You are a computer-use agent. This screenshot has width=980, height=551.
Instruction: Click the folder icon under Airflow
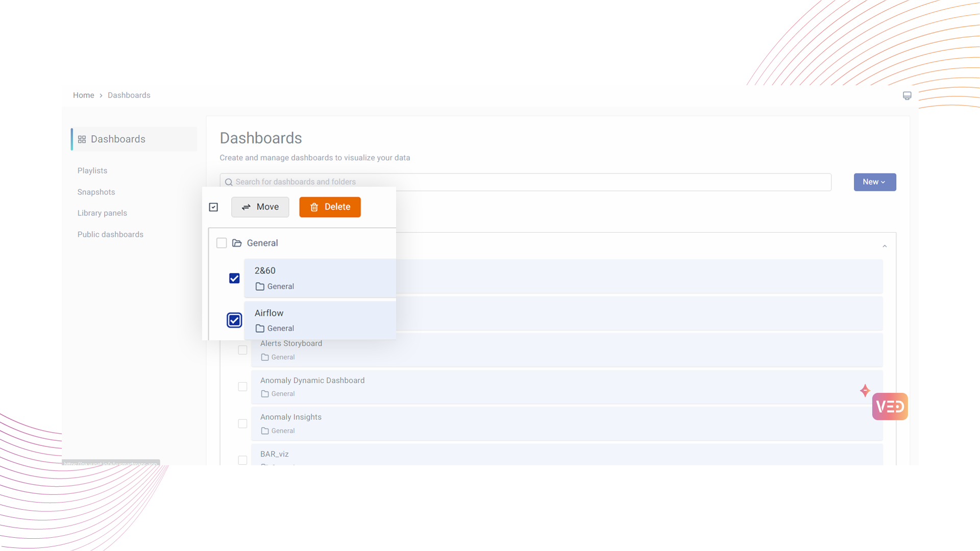(x=260, y=329)
